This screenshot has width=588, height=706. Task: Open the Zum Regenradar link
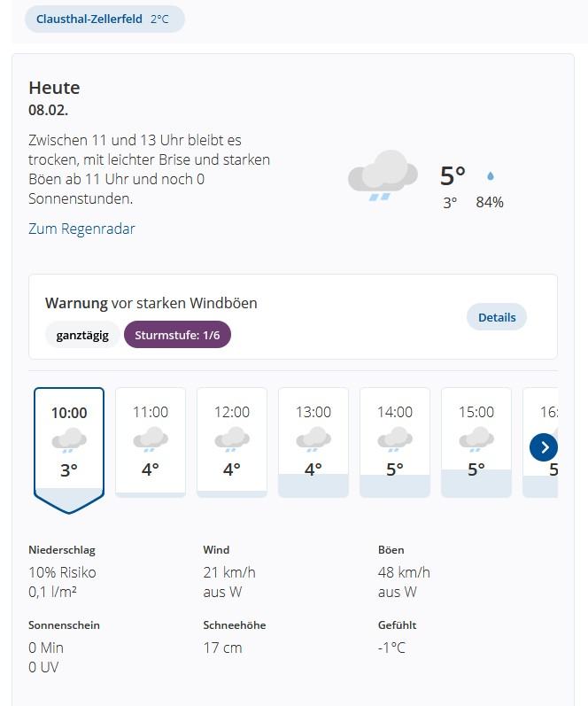click(x=81, y=229)
